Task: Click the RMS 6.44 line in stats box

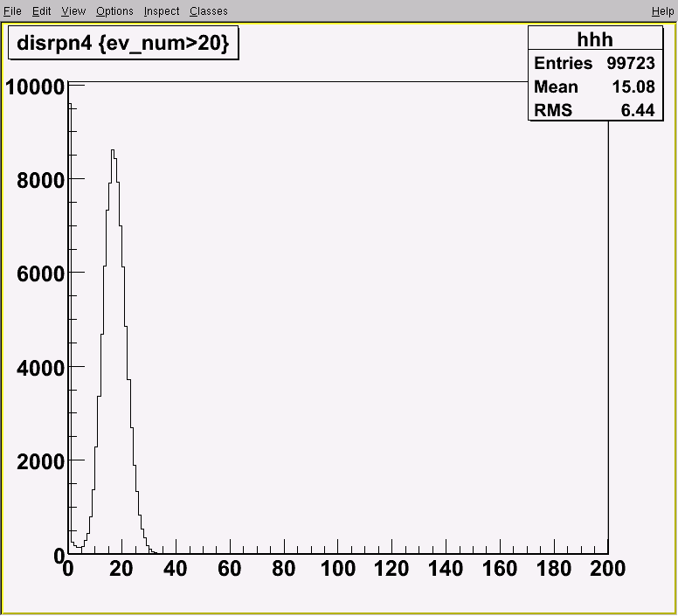Action: click(595, 110)
